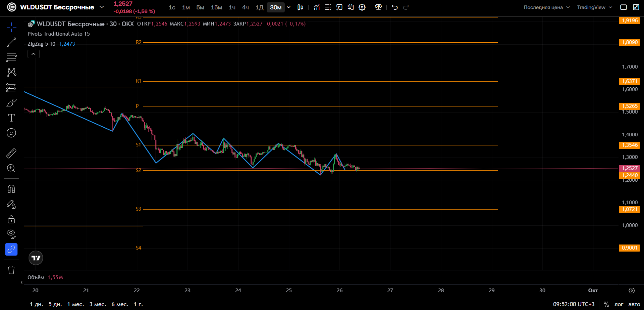The width and height of the screenshot is (644, 310).
Task: Redo the last chart action
Action: point(406,7)
